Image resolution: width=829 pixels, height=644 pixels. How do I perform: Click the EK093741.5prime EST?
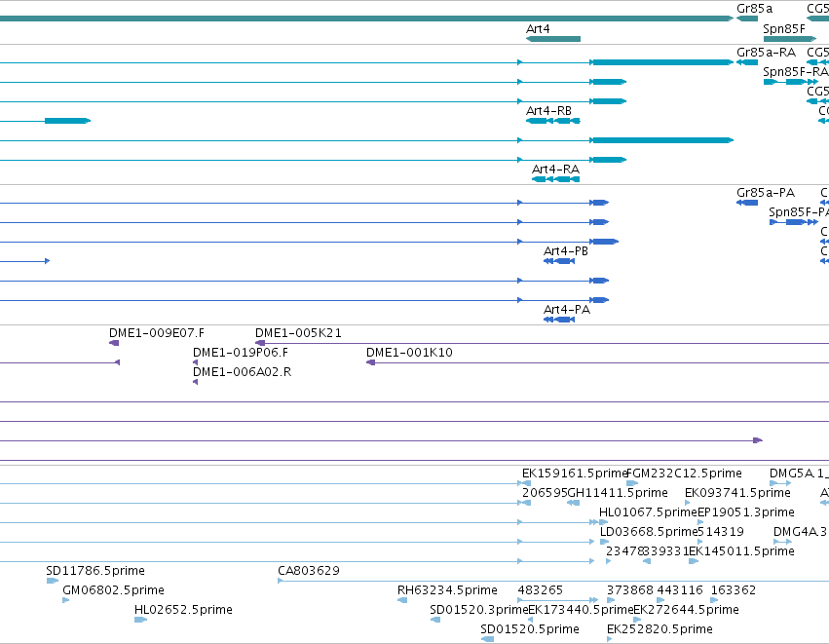pos(688,503)
